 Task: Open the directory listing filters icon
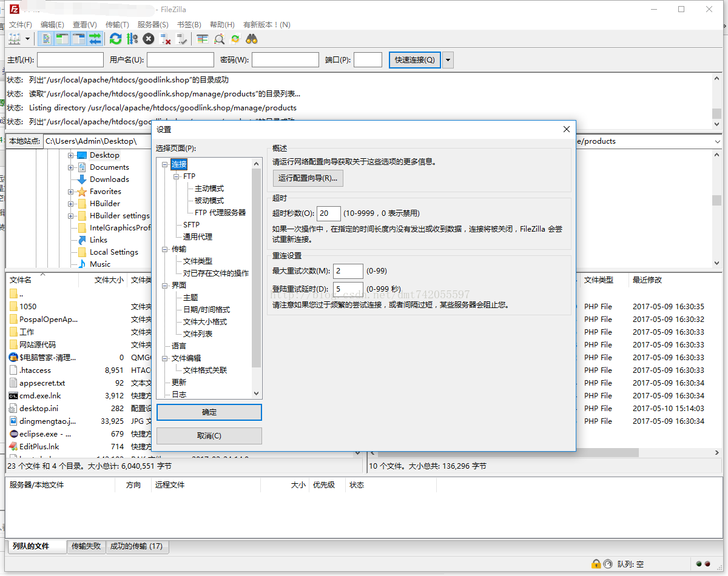tap(203, 39)
